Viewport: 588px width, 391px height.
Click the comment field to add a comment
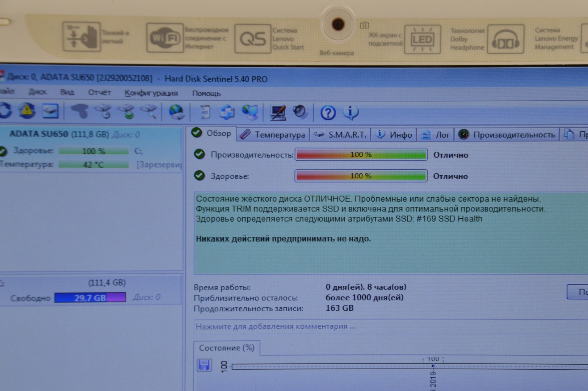(x=276, y=327)
